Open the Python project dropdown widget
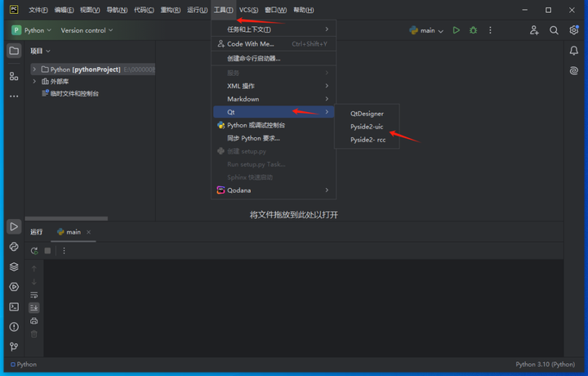Screen dimensions: 588x376 coord(32,30)
